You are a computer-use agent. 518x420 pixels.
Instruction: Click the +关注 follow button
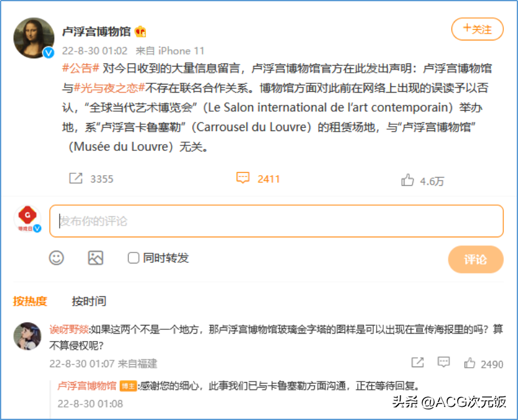[x=478, y=29]
